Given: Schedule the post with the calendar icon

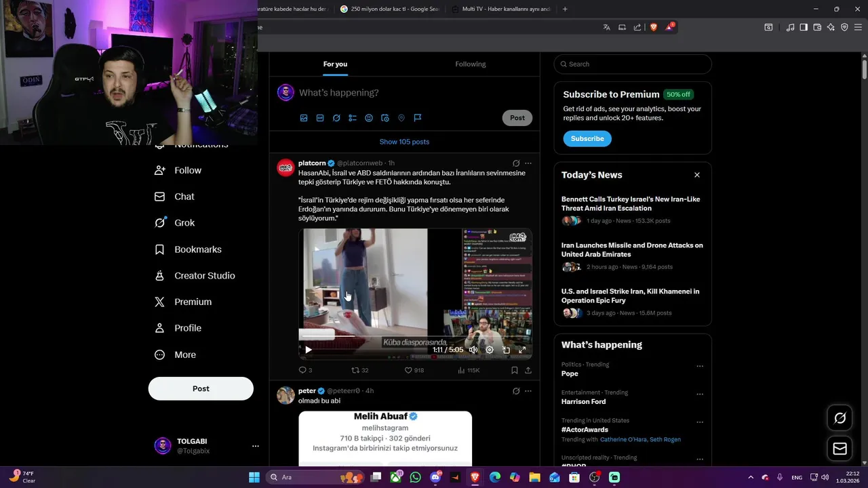Looking at the screenshot, I should (385, 118).
